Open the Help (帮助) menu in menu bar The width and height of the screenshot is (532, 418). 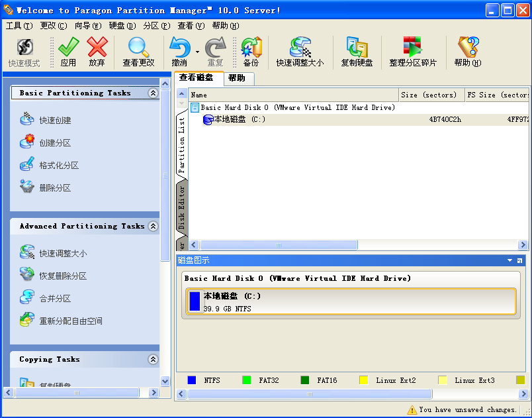pos(226,25)
